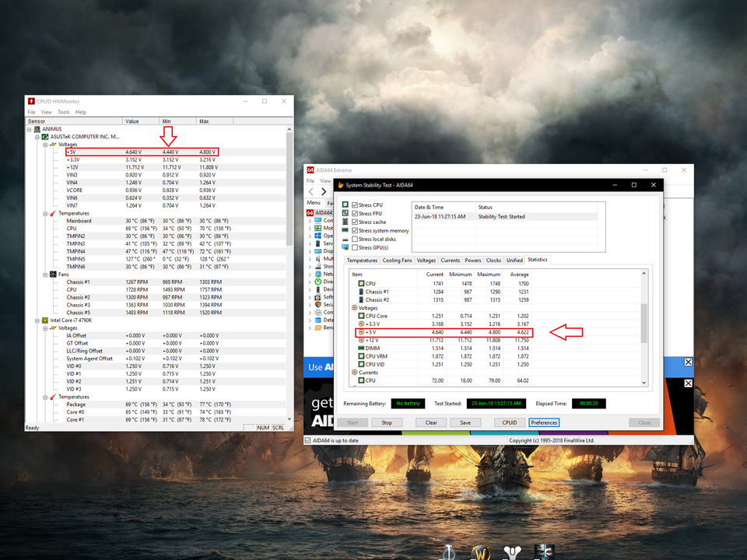
Task: Open Preferences in Stability Test
Action: [544, 422]
